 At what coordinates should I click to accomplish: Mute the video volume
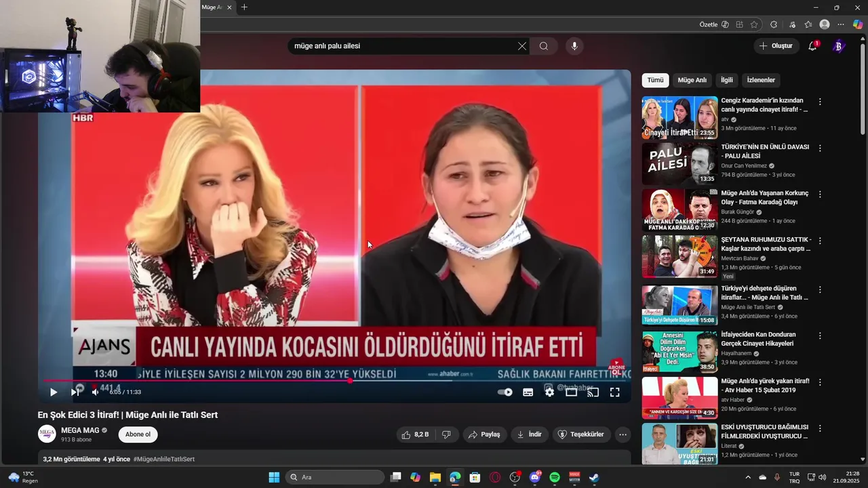tap(95, 392)
